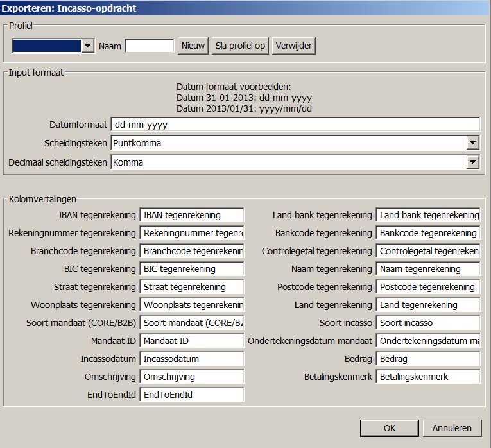This screenshot has height=448, width=491.
Task: Click the Bedrag input field
Action: tap(428, 359)
